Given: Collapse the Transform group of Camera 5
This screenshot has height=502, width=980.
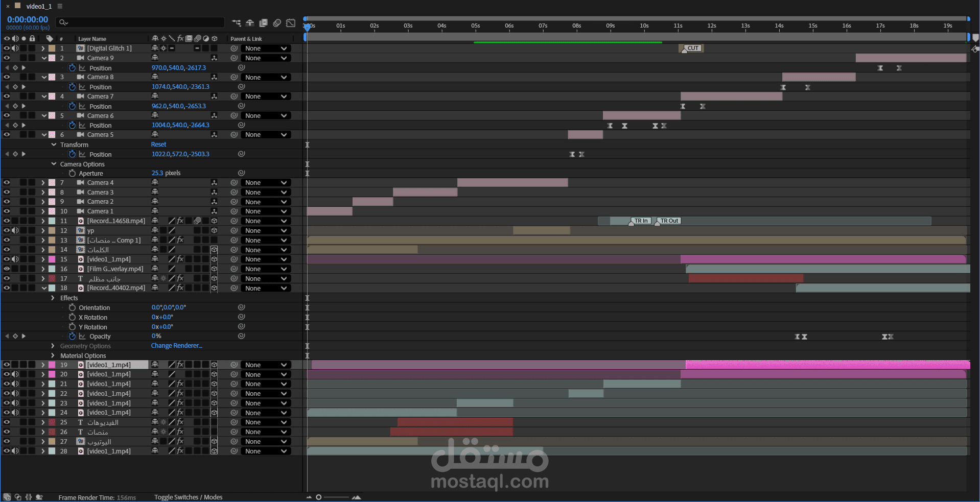Looking at the screenshot, I should tap(54, 145).
